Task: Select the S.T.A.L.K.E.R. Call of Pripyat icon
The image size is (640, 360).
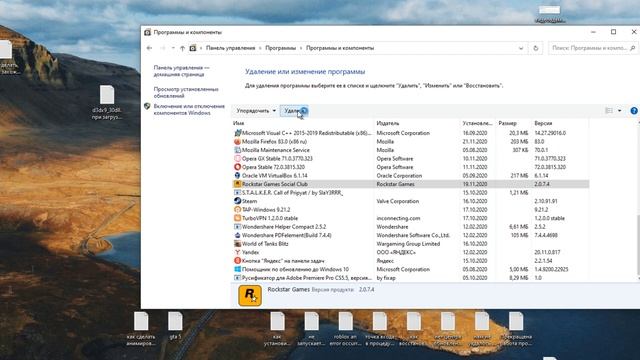Action: 238,193
